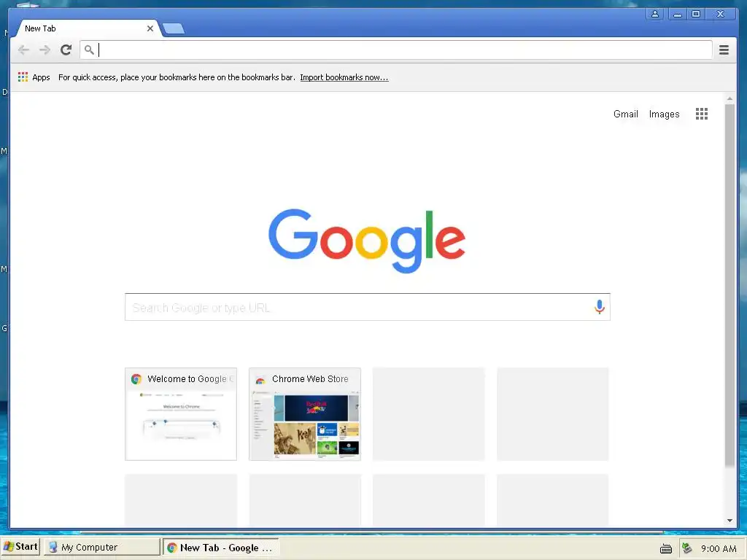Open the Chrome hamburger menu
The height and width of the screenshot is (560, 747).
click(x=724, y=50)
